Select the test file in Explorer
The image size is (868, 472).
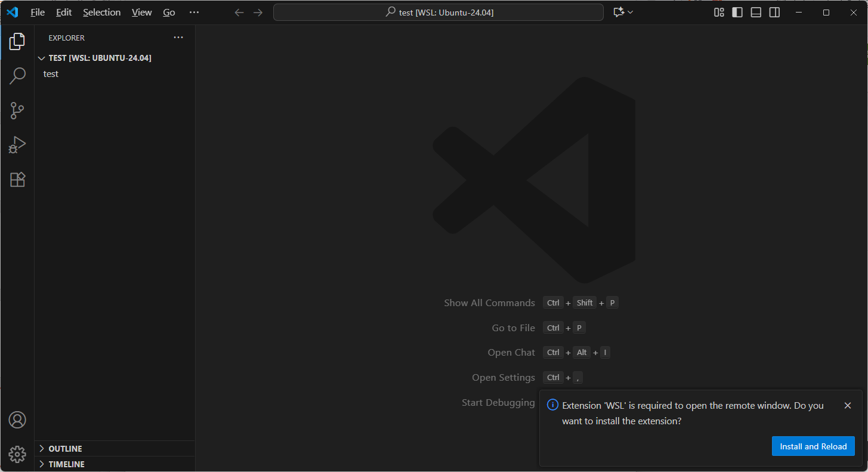(115, 74)
